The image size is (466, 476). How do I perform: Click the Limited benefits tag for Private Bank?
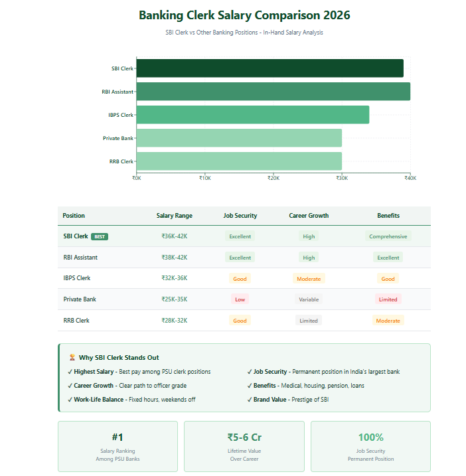[388, 299]
